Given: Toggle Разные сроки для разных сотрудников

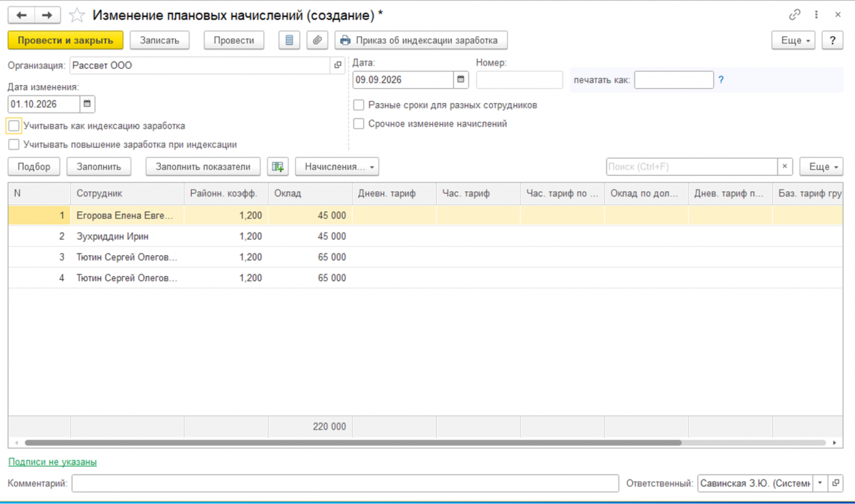Looking at the screenshot, I should tap(359, 105).
